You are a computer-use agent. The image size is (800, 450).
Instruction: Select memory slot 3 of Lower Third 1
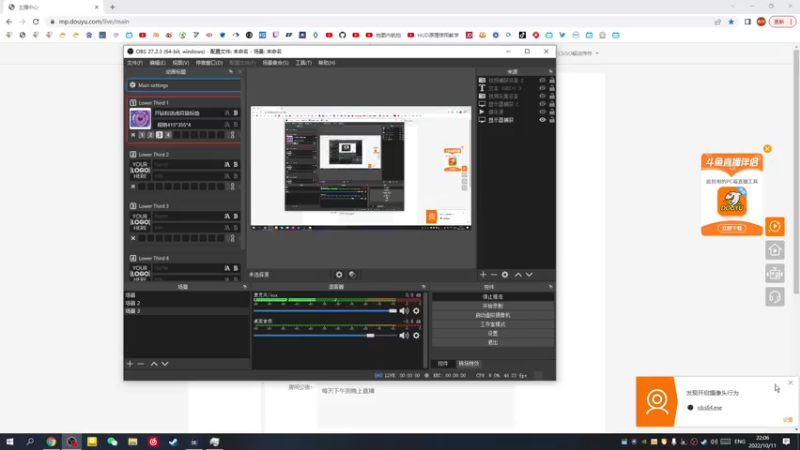point(159,135)
